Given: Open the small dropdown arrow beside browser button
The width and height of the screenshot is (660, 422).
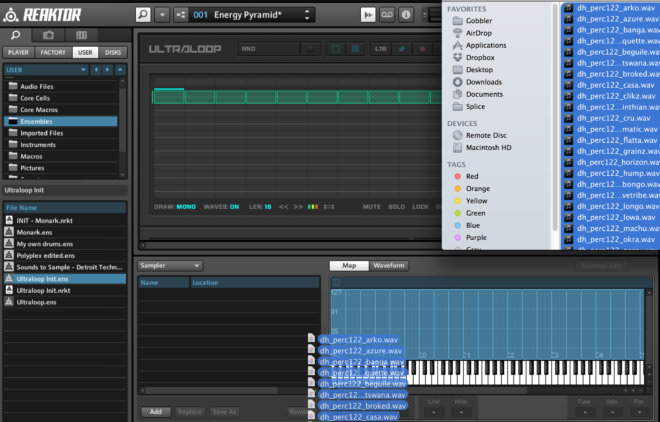Looking at the screenshot, I should [162, 15].
